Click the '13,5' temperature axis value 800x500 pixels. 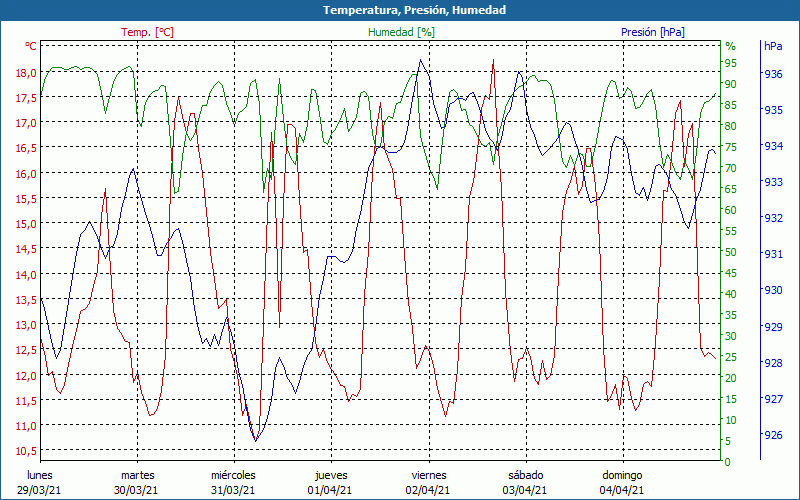click(27, 299)
